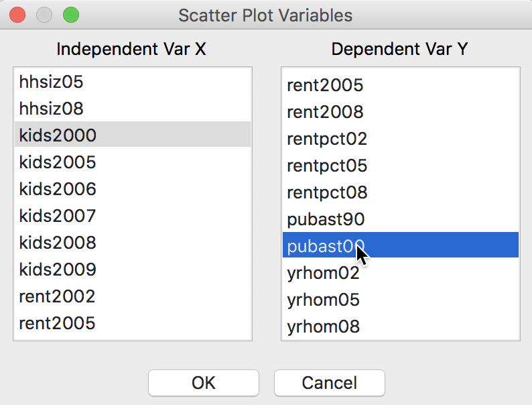The image size is (532, 405).
Task: Cancel the Scatter Plot Variables dialog
Action: pos(330,383)
